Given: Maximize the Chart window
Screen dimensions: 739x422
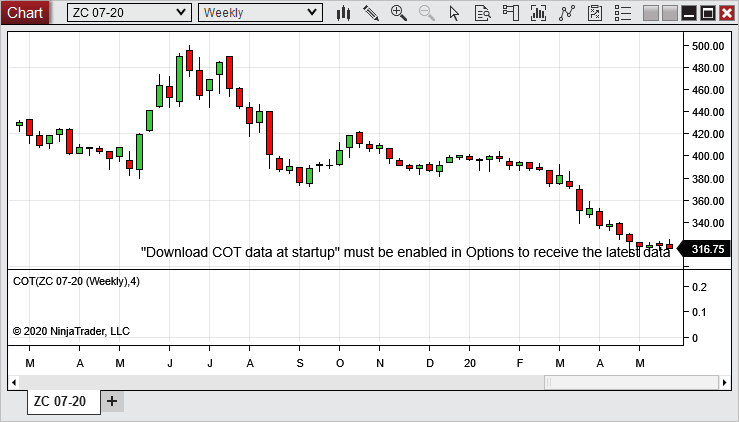Looking at the screenshot, I should (708, 13).
